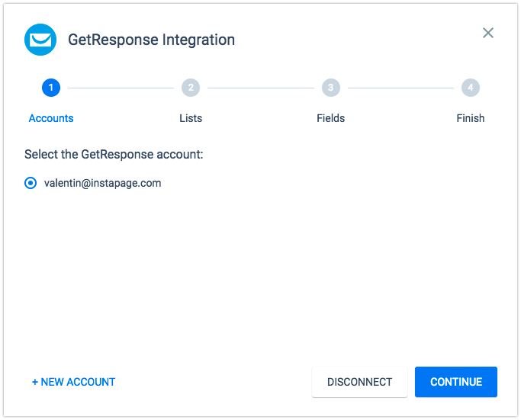Click progress line between steps 3 and 4

(x=400, y=88)
